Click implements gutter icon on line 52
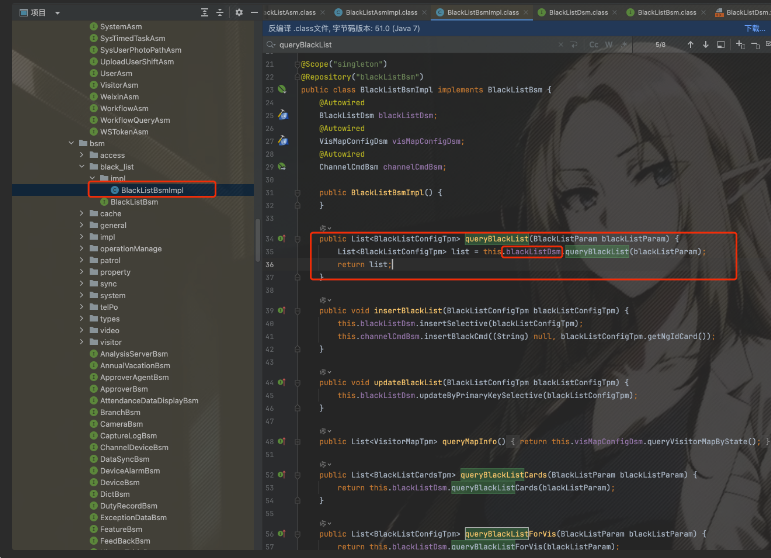Viewport: 771px width, 558px height. pos(282,475)
